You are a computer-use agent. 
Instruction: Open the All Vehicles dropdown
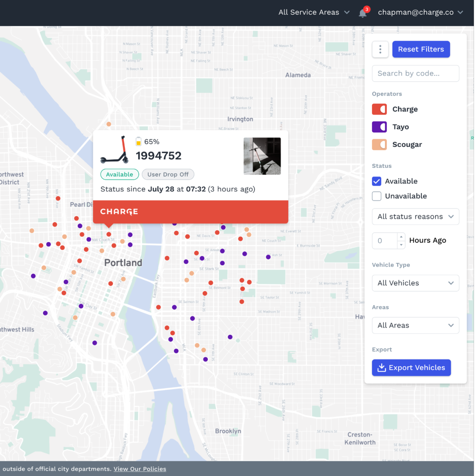click(x=415, y=283)
